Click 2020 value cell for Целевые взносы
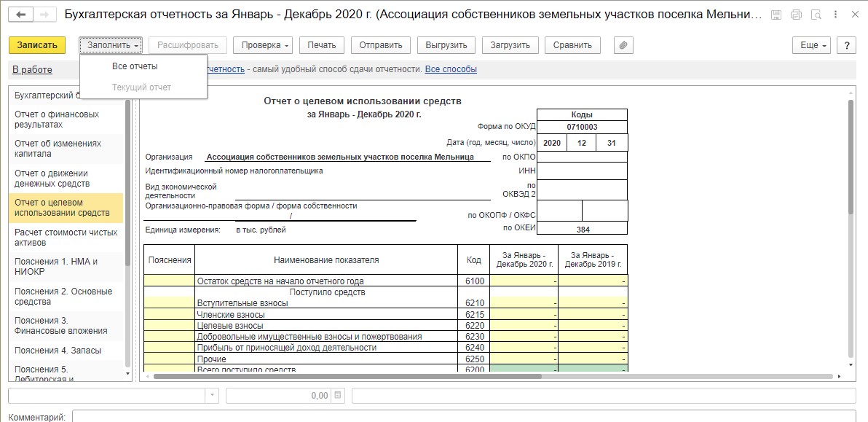Image resolution: width=868 pixels, height=422 pixels. click(524, 325)
